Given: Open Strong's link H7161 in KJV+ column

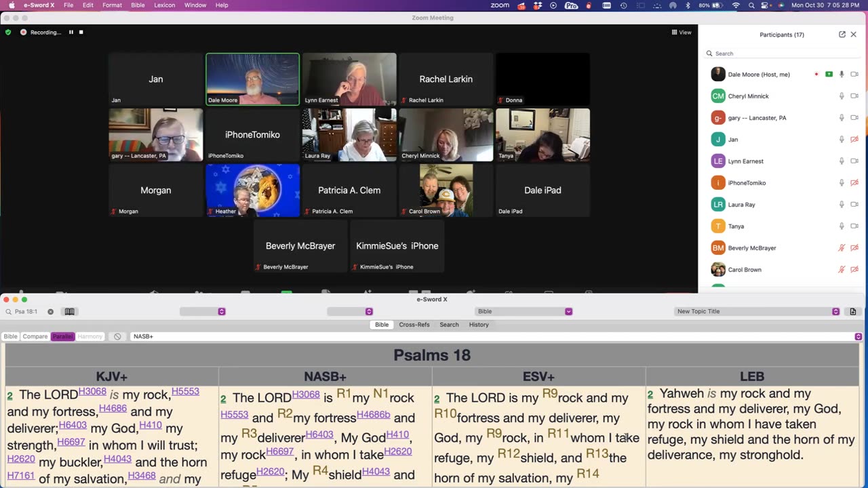Looking at the screenshot, I should point(21,476).
